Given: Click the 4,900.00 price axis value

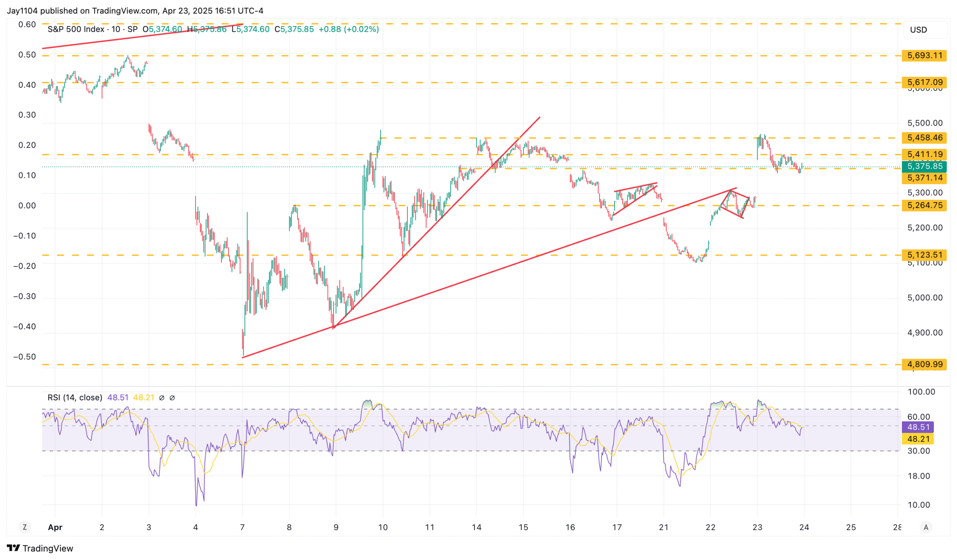Looking at the screenshot, I should tap(925, 333).
